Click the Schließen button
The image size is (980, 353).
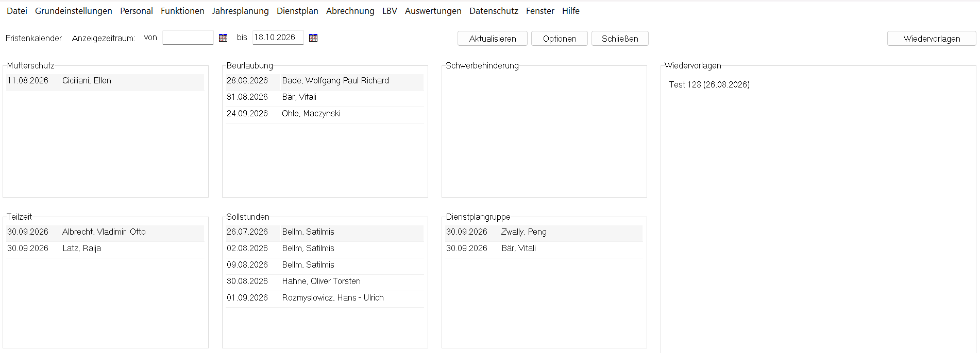620,39
